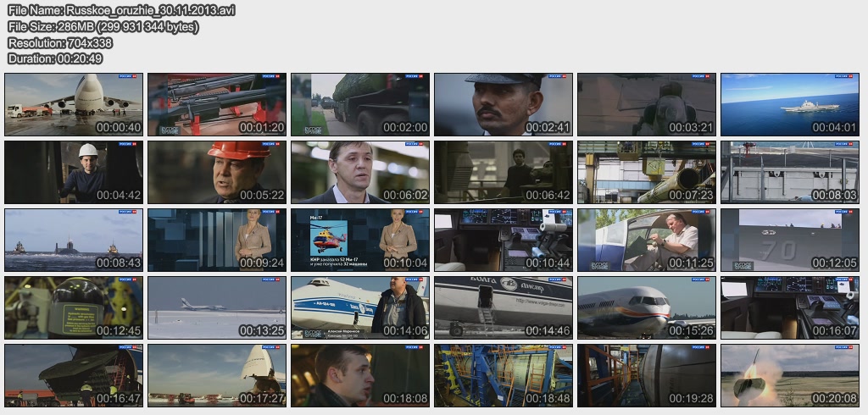Click the file name Russkoe_oruzhie_30.11.2013.avi
Viewport: 868px width, 415px height.
pos(123,10)
